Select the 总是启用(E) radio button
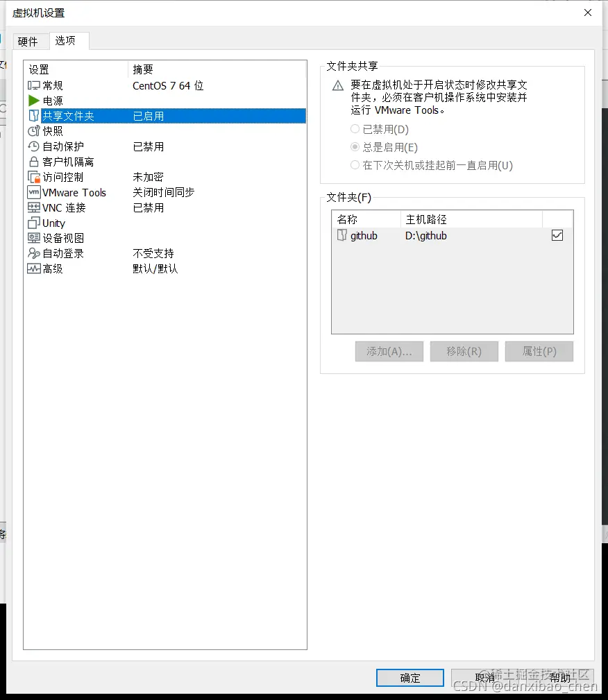This screenshot has width=608, height=700. [354, 148]
